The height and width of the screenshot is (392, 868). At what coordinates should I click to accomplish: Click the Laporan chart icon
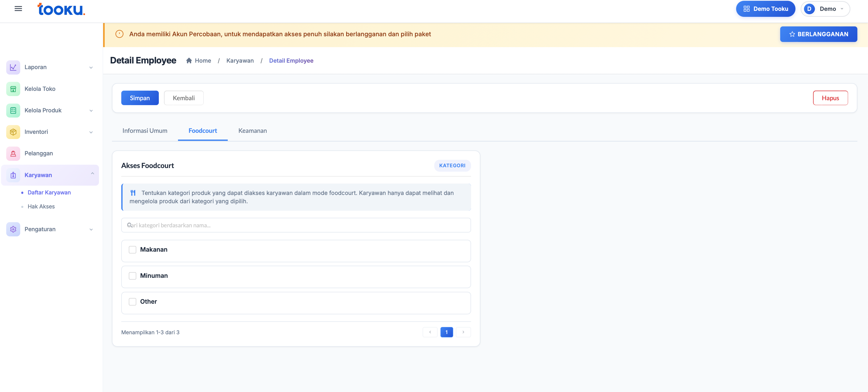pos(13,67)
